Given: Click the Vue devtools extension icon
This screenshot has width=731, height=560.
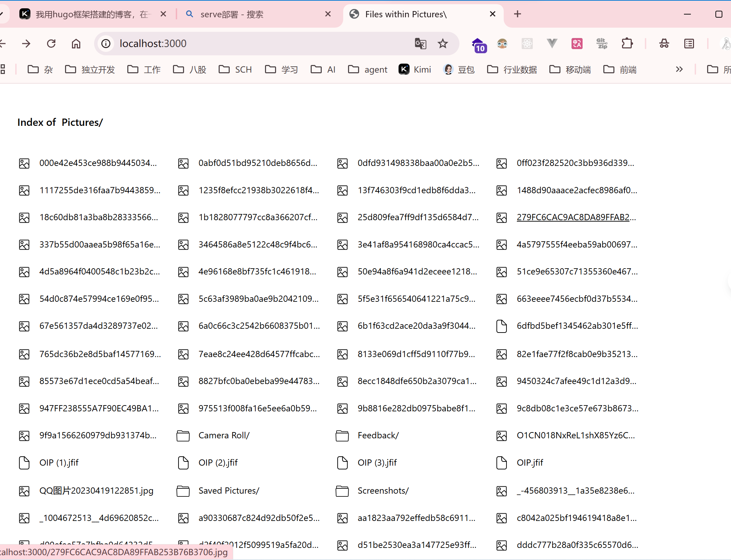Looking at the screenshot, I should point(552,44).
